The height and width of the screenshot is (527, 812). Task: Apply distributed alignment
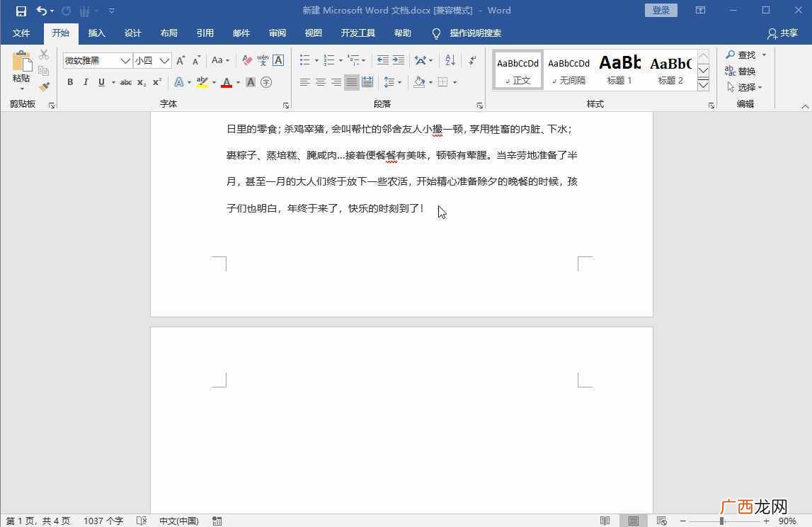(367, 82)
